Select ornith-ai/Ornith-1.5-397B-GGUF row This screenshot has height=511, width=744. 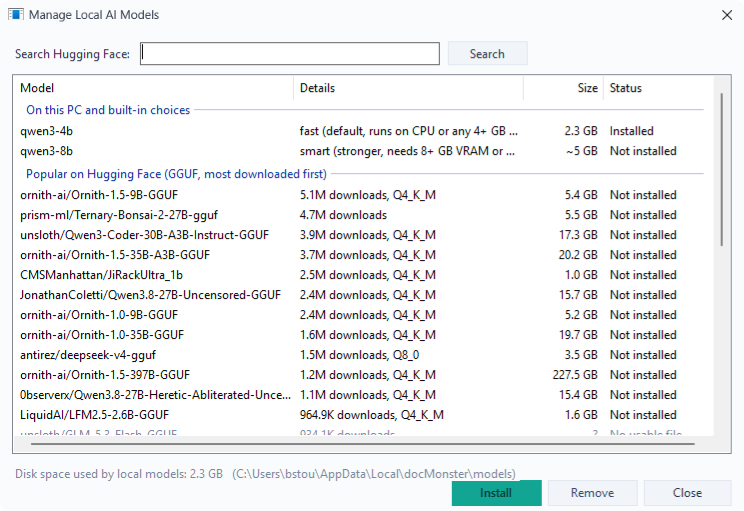[x=363, y=375]
